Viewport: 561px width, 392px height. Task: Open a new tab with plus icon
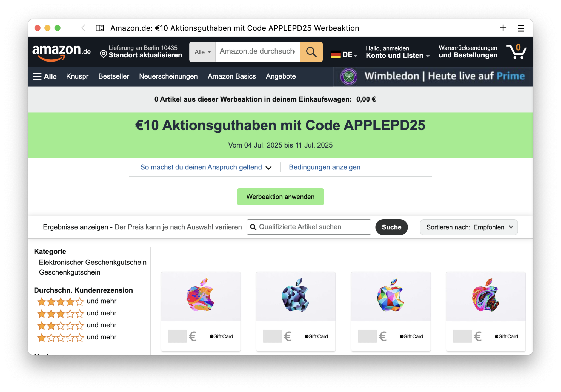[x=503, y=28]
